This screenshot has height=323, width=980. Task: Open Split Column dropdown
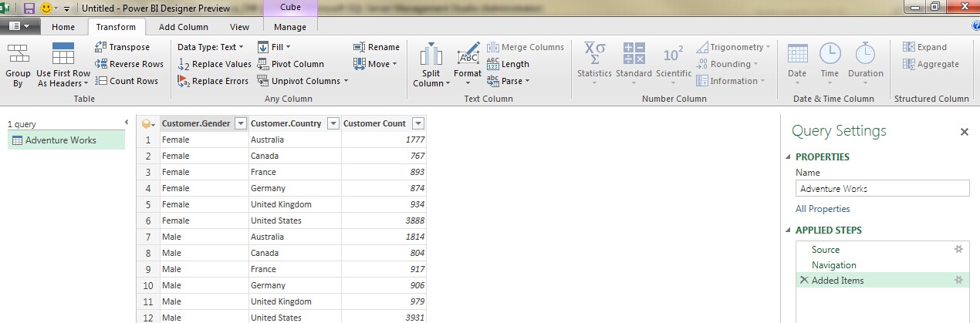click(x=431, y=66)
